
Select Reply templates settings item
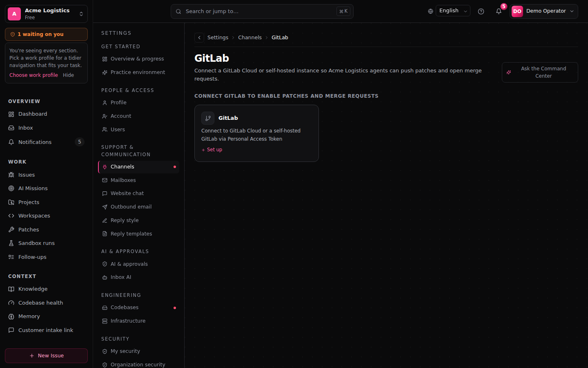pos(139,234)
